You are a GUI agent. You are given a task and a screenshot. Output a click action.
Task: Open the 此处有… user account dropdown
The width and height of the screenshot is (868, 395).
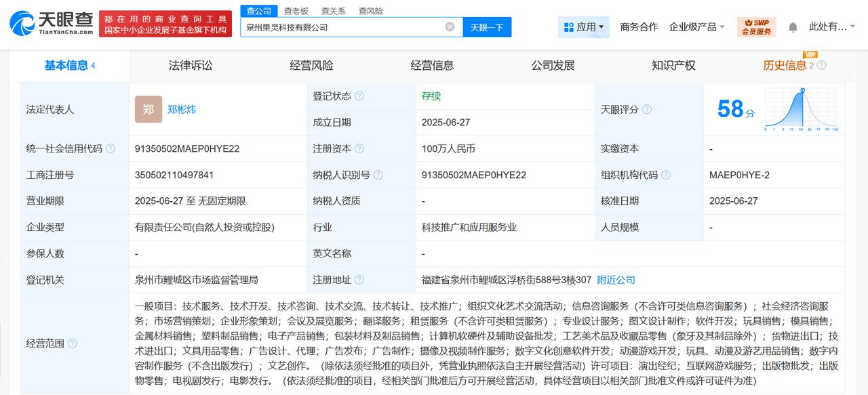pyautogui.click(x=833, y=27)
